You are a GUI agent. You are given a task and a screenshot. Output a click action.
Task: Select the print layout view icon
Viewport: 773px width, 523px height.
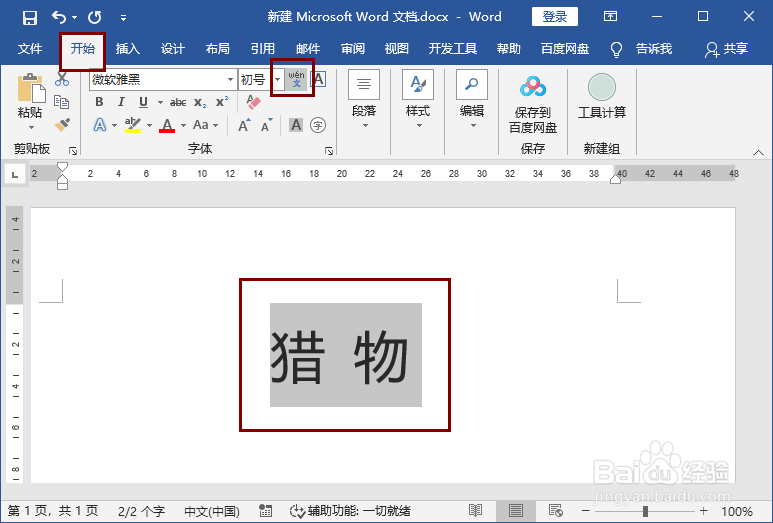(x=516, y=511)
